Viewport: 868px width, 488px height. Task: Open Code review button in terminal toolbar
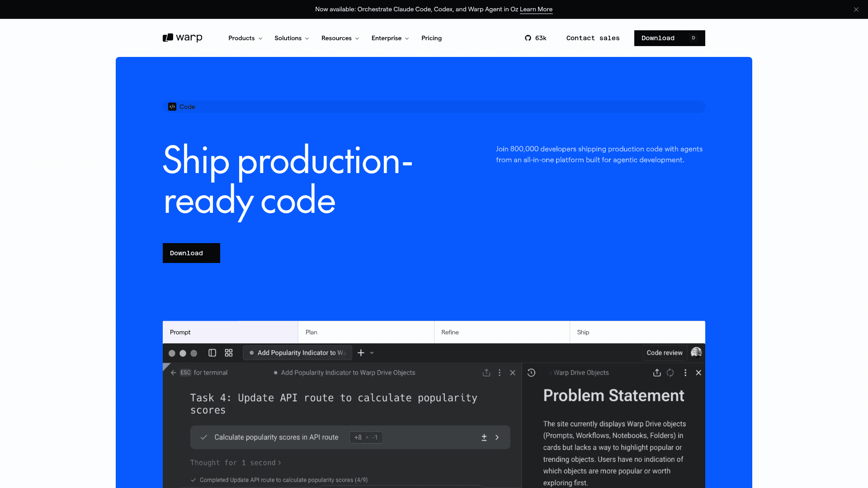point(665,353)
